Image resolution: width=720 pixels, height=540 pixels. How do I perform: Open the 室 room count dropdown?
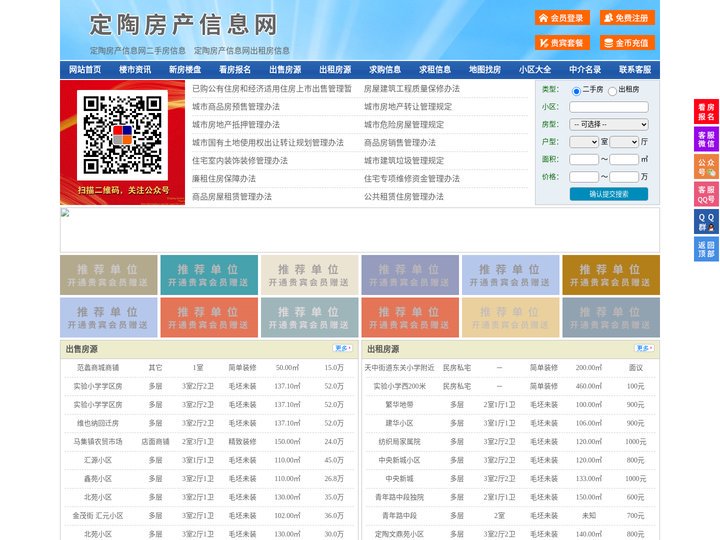(584, 142)
